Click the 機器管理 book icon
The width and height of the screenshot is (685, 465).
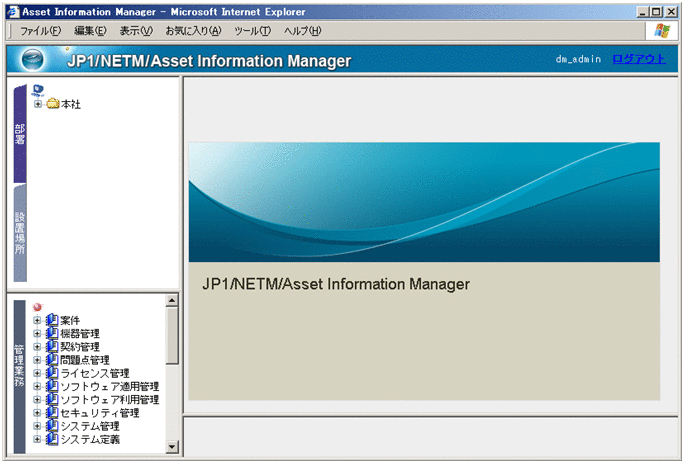point(52,333)
